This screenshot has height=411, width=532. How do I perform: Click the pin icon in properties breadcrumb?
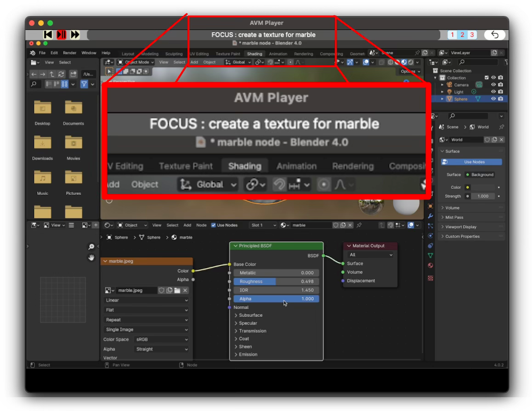pyautogui.click(x=502, y=127)
